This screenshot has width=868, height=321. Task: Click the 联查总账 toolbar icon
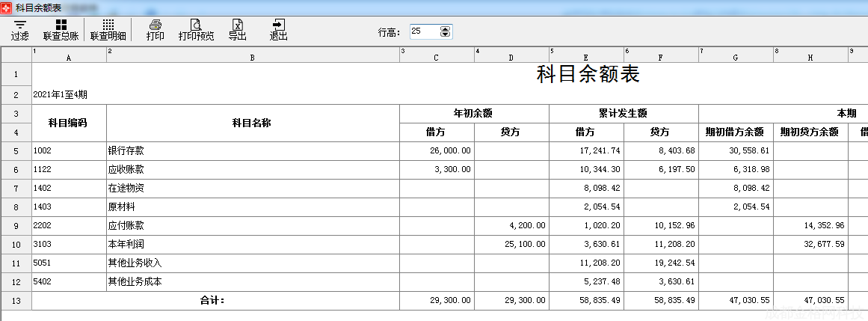pos(61,30)
